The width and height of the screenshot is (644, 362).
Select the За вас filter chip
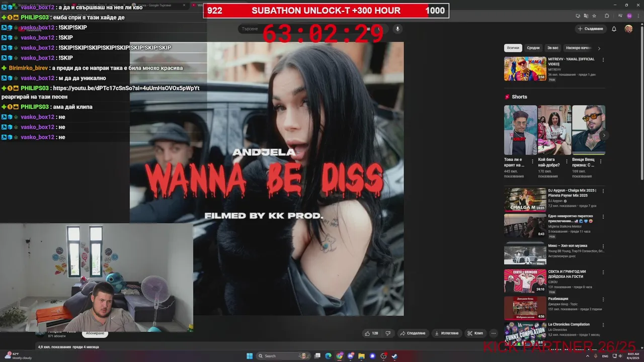click(553, 48)
